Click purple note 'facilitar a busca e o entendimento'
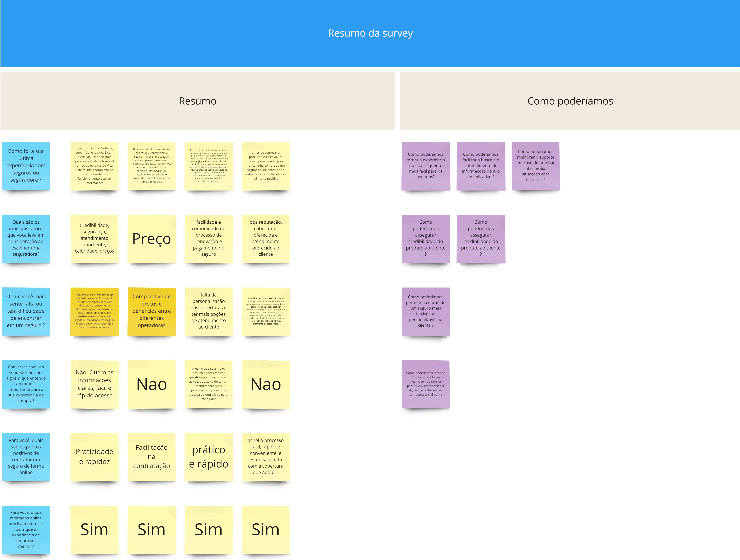This screenshot has height=560, width=740. coord(481,166)
